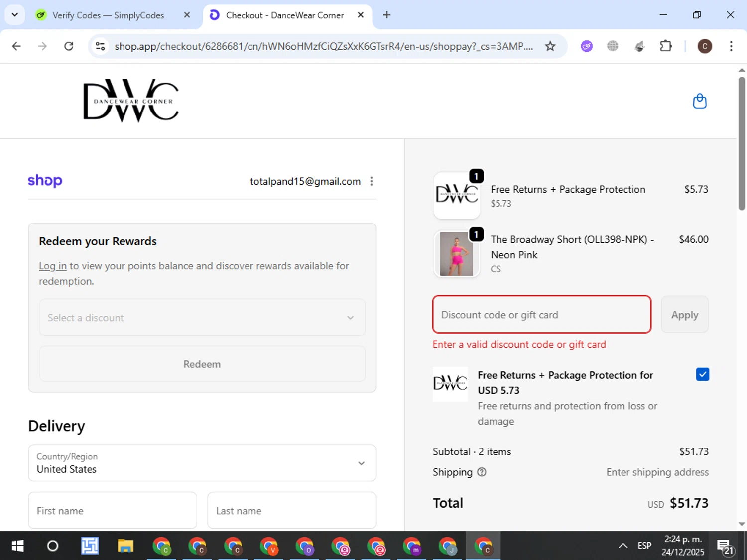Click the Total amount $51.73
This screenshot has width=747, height=560.
click(689, 503)
